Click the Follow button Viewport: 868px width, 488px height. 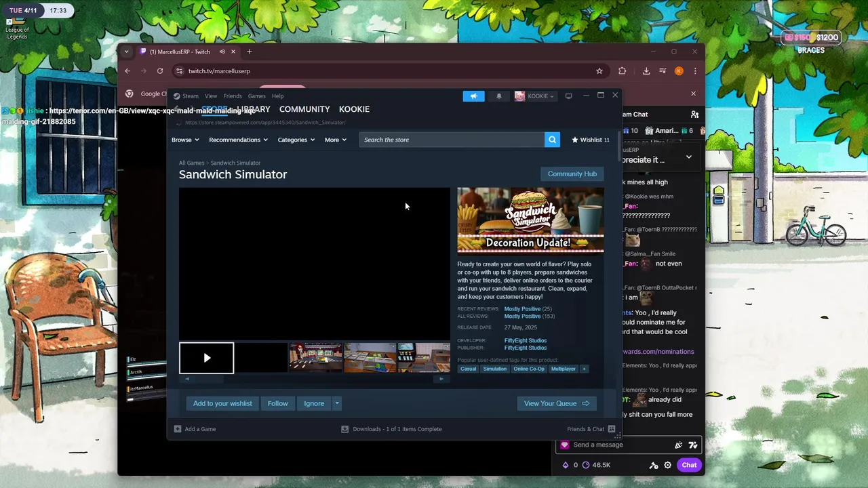pyautogui.click(x=277, y=403)
